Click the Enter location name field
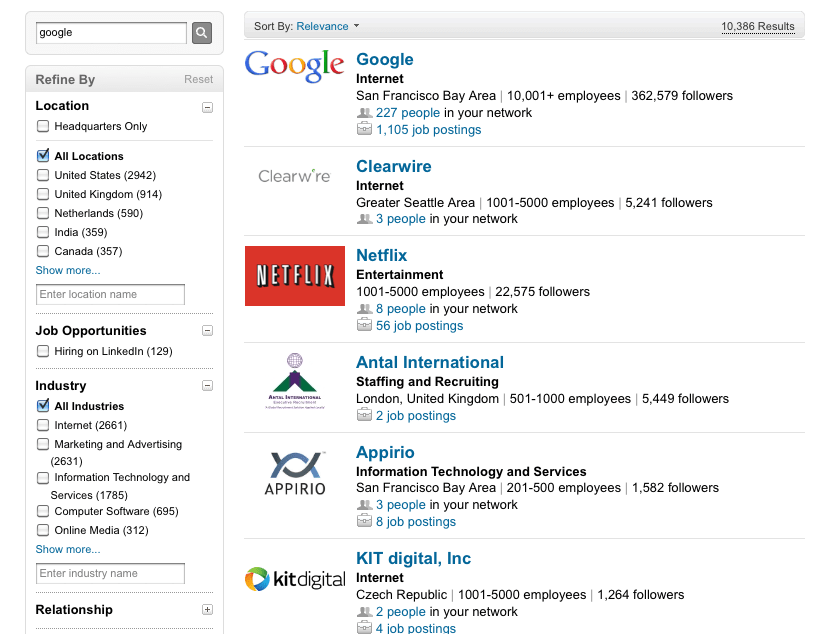 coord(110,295)
